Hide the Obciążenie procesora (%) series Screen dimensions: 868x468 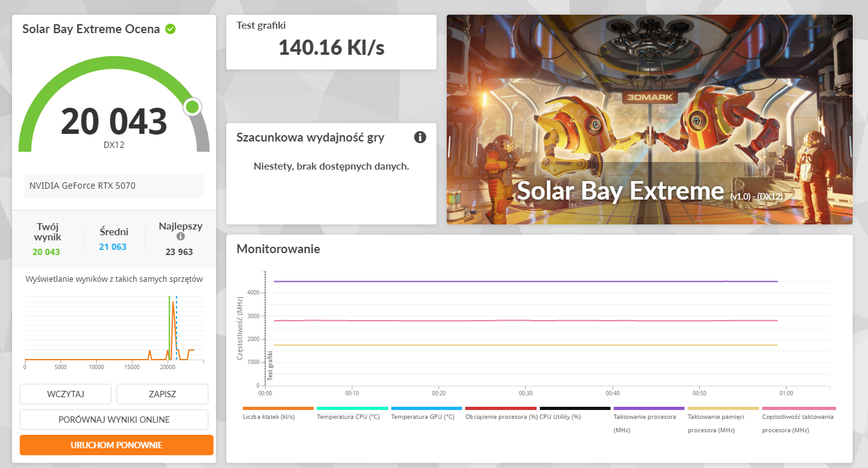(x=501, y=416)
